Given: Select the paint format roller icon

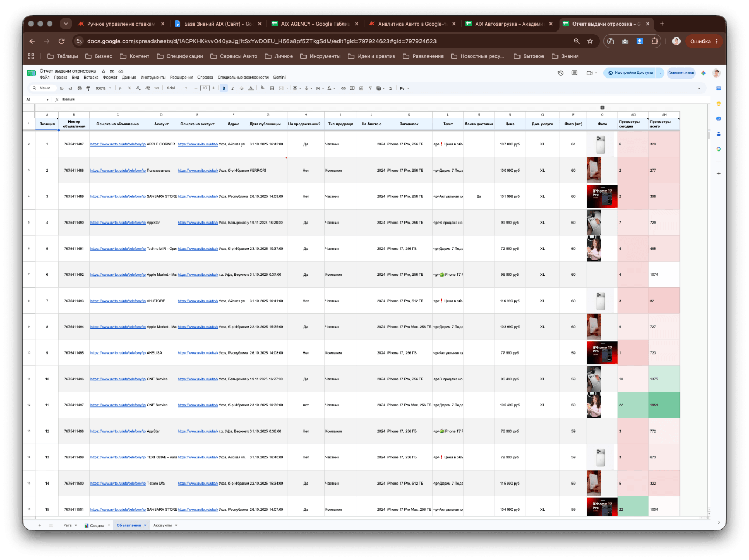Looking at the screenshot, I should 88,88.
